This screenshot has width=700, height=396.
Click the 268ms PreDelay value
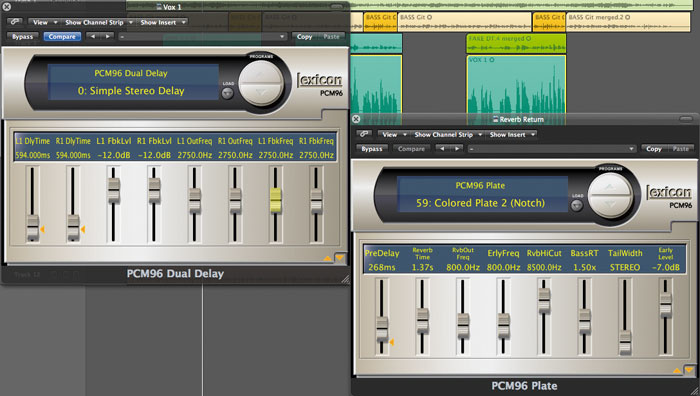(x=382, y=267)
